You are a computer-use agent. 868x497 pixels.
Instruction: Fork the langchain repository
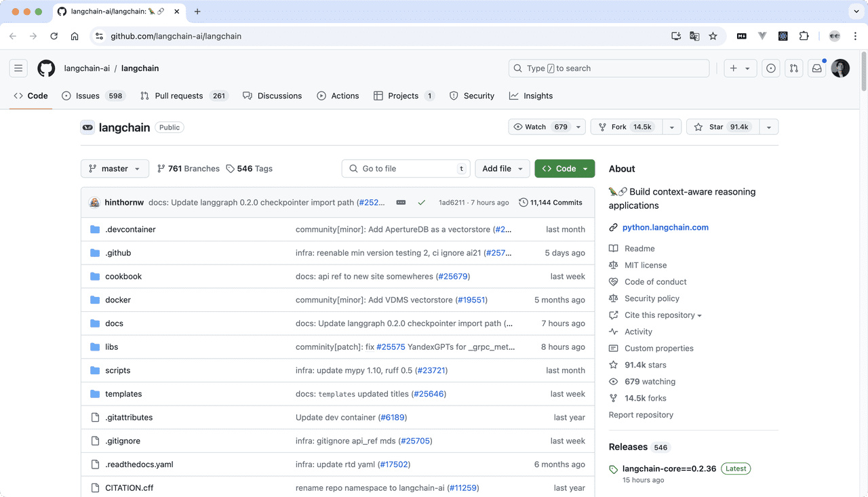627,127
